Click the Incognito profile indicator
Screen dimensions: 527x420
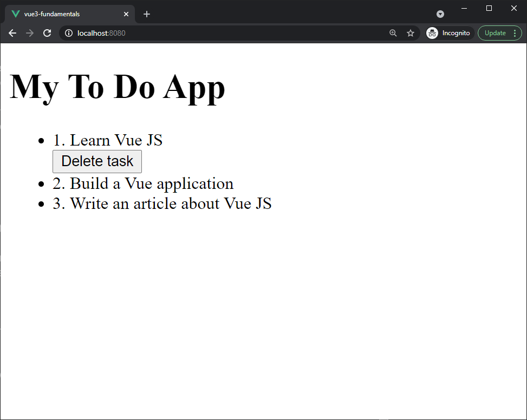tap(450, 33)
